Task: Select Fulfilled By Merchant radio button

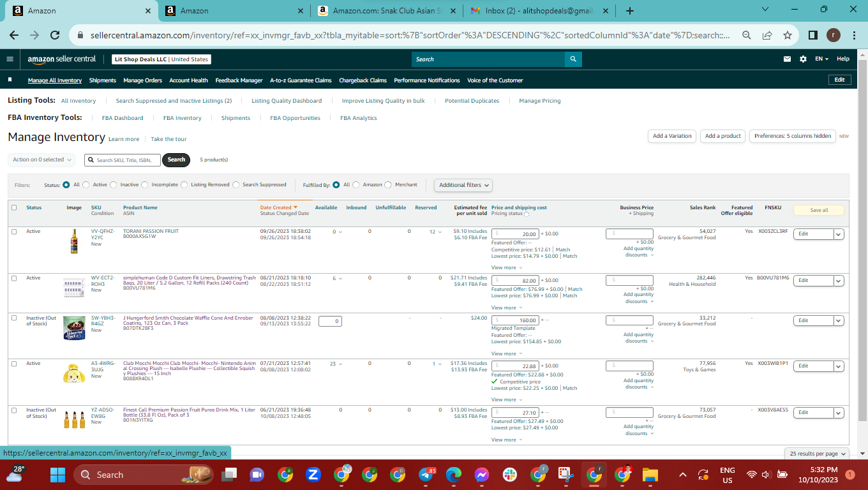Action: [x=388, y=185]
